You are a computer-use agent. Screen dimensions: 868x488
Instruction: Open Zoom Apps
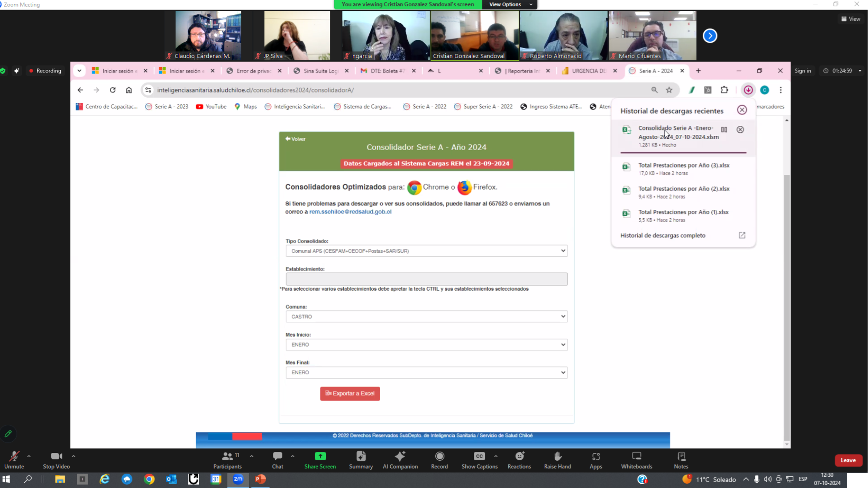point(596,460)
